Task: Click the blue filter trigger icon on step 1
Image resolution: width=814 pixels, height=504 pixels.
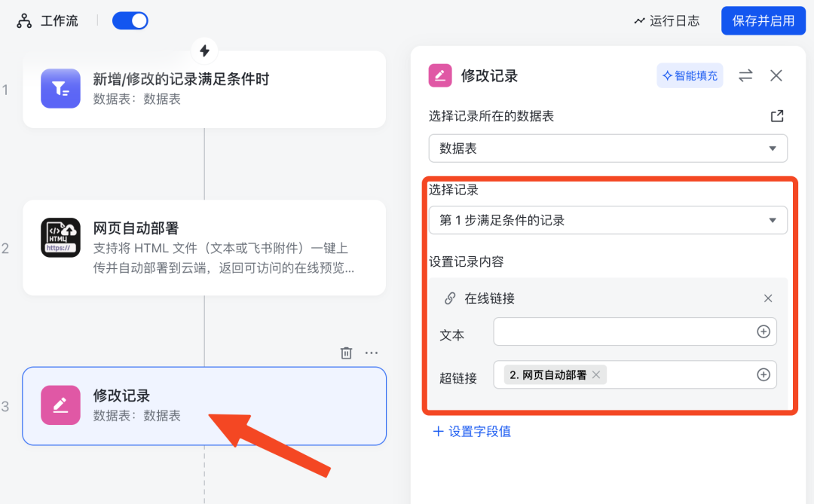Action: click(60, 89)
